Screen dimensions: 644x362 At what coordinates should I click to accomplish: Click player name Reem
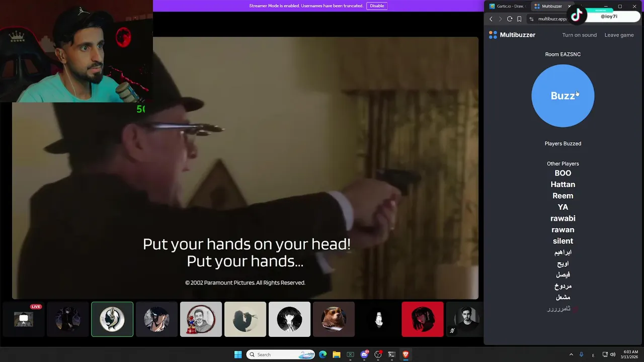tap(562, 196)
